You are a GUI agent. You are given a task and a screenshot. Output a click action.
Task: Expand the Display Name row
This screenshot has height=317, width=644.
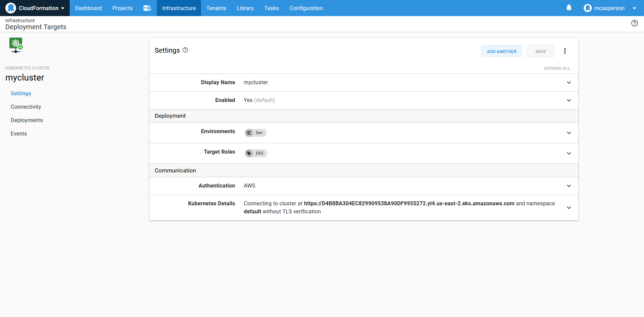[569, 83]
